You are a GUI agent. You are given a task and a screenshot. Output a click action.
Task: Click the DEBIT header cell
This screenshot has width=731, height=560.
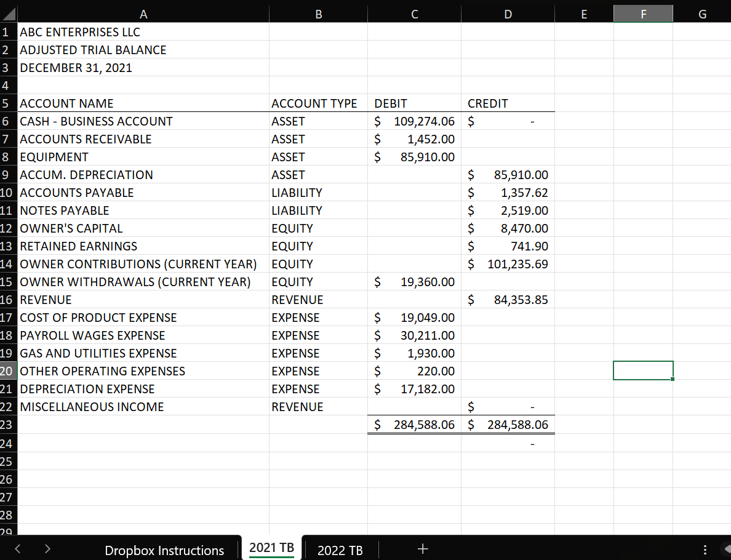click(x=415, y=103)
